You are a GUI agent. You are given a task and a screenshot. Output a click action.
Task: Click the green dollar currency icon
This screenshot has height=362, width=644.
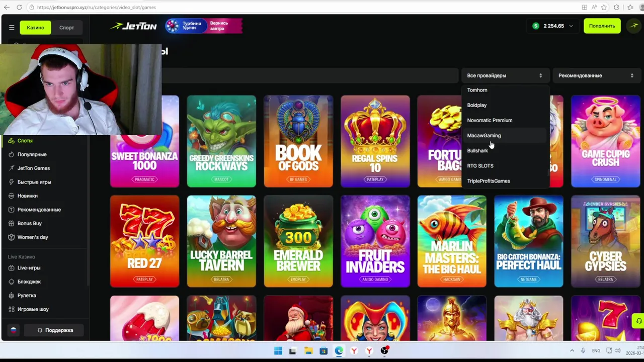tap(535, 26)
